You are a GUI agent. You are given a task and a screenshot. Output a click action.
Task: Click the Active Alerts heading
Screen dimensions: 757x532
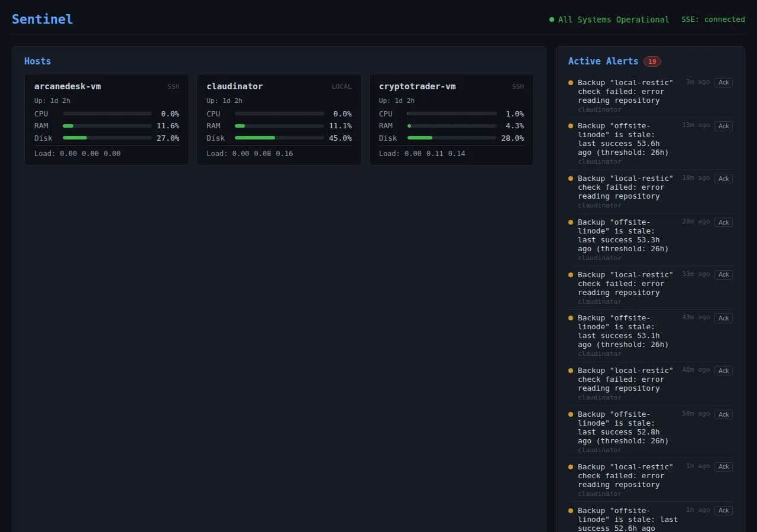(x=603, y=61)
